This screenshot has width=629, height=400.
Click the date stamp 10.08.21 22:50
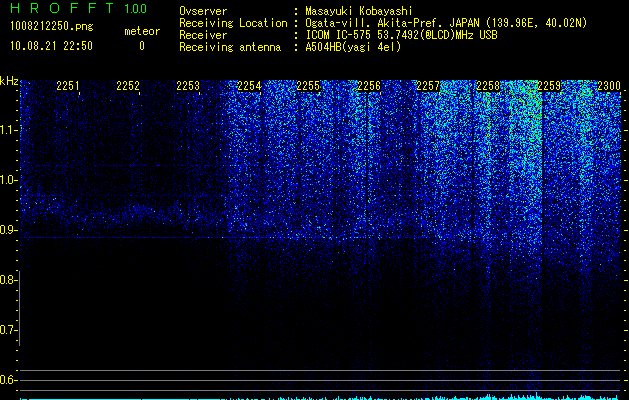click(x=51, y=46)
